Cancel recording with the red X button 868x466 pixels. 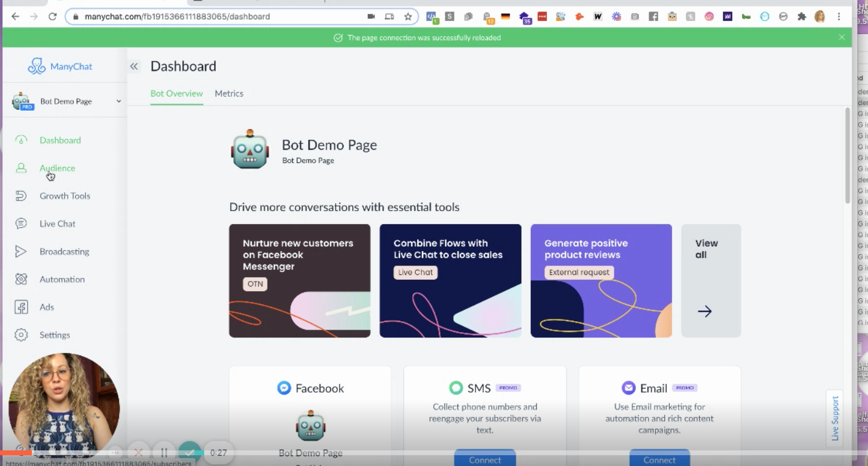(x=138, y=453)
